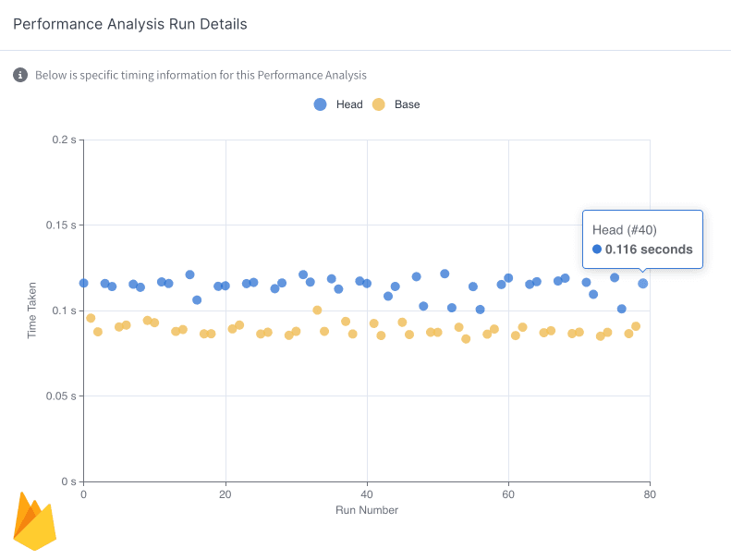Click the 40 tick on the x-axis
Screen dimensions: 731x560
367,494
